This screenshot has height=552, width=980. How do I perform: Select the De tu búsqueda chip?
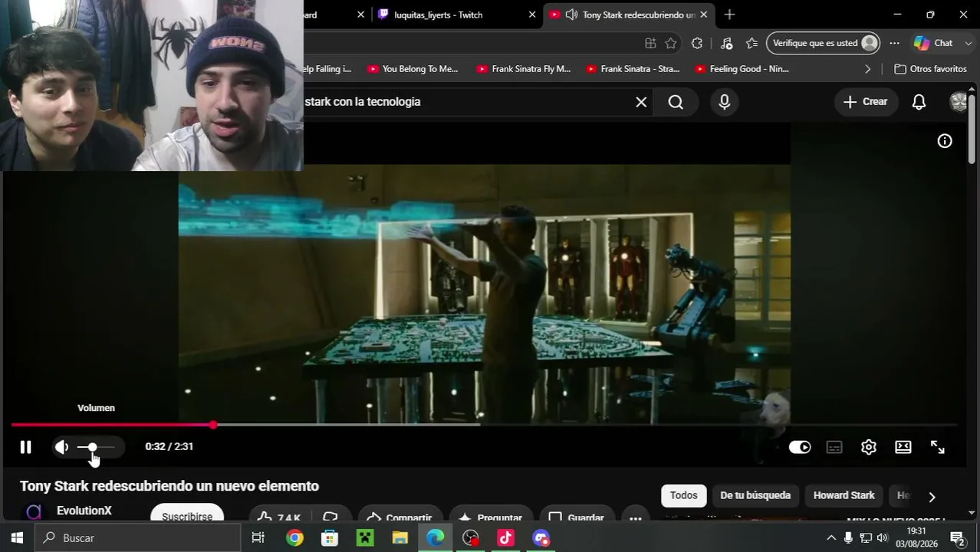tap(755, 496)
